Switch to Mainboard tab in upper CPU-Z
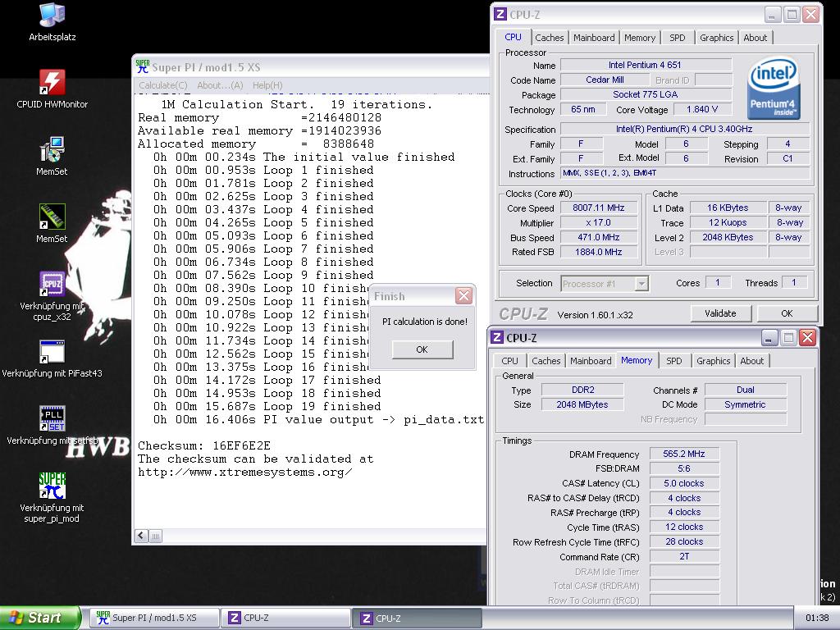Image resolution: width=840 pixels, height=630 pixels. pyautogui.click(x=594, y=38)
